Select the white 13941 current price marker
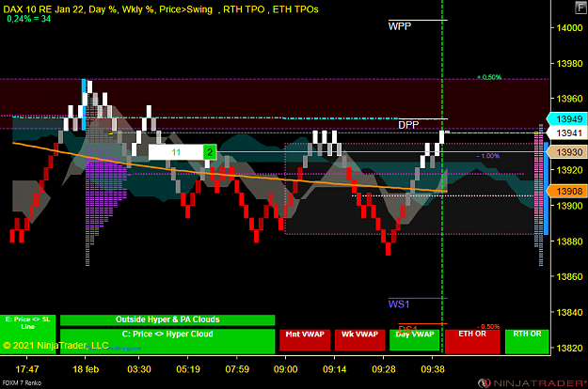 click(567, 132)
